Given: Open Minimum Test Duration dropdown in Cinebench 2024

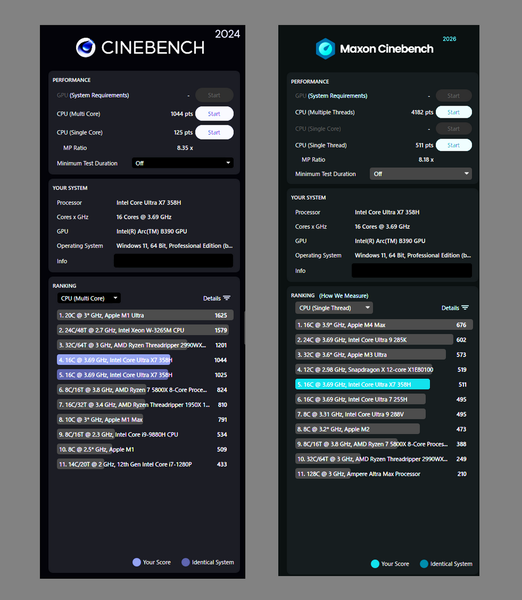Looking at the screenshot, I should [183, 163].
